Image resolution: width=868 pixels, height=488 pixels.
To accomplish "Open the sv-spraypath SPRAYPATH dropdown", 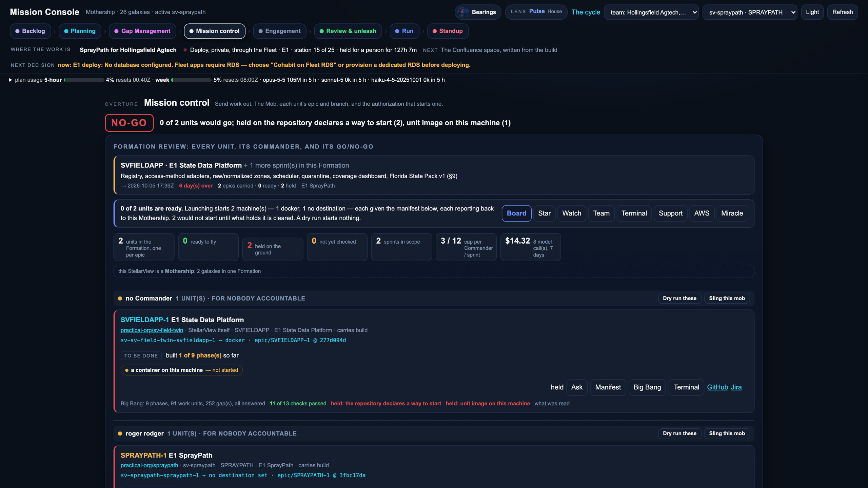I will point(750,12).
